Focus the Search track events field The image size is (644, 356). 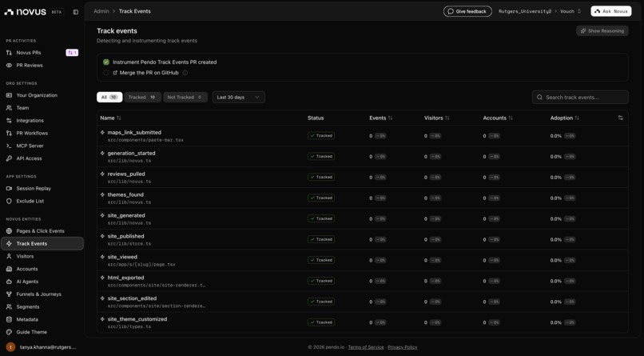(x=580, y=98)
